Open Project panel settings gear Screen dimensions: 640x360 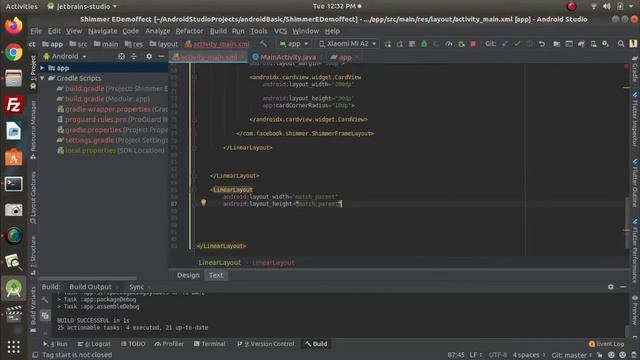[149, 56]
